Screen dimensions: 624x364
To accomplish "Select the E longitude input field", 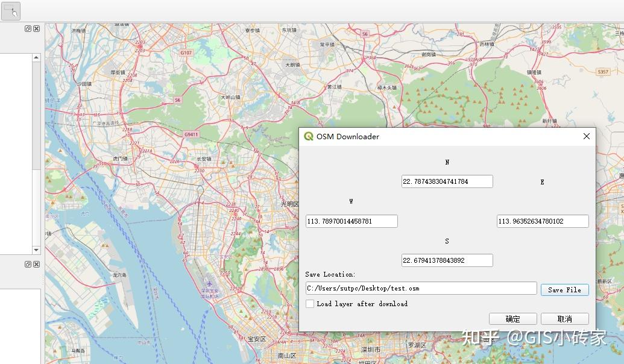I will pos(543,221).
